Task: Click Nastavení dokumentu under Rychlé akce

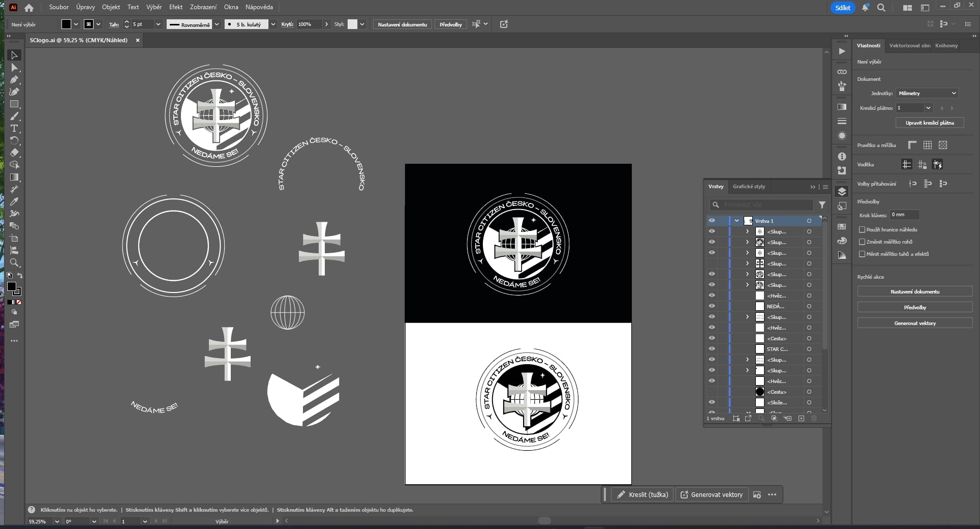Action: tap(915, 291)
